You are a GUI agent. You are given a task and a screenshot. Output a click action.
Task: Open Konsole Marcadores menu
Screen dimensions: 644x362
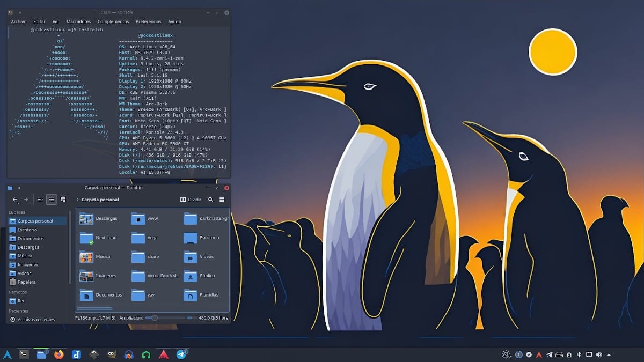coord(78,21)
